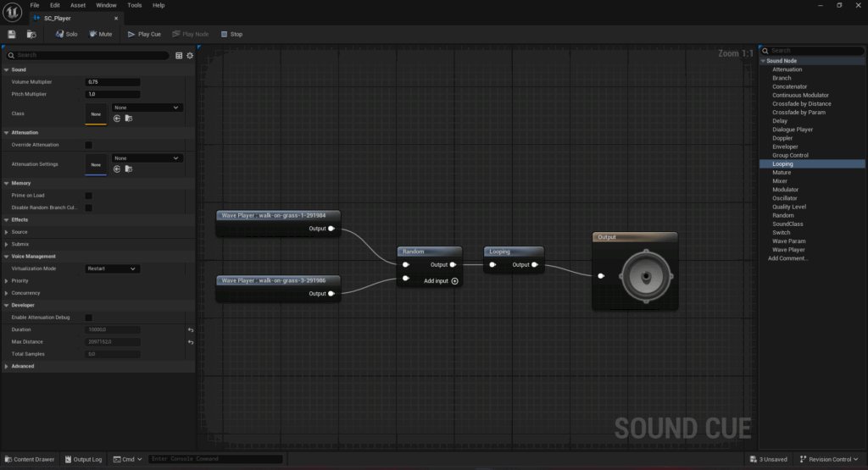Click the Volume Multiplier input field
Screen dimensions: 868x470
(113, 82)
